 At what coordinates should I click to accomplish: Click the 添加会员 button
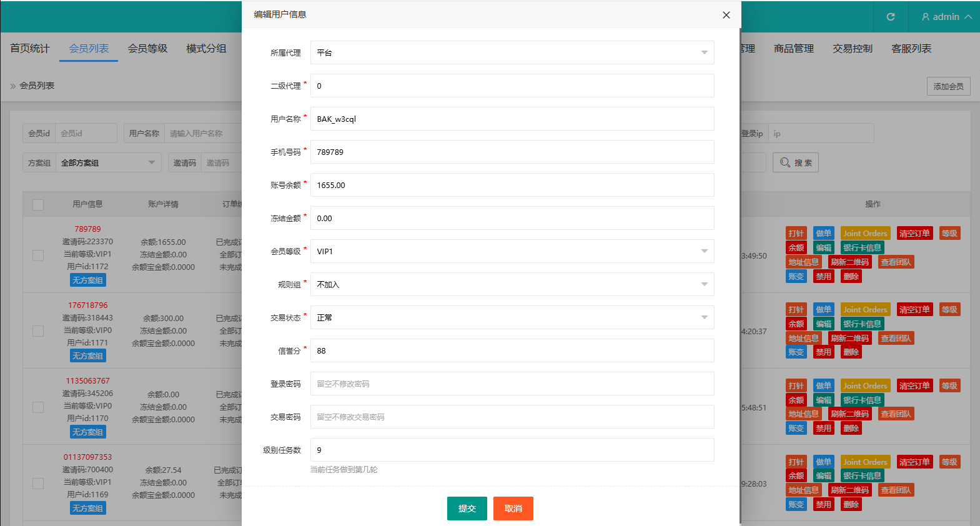(x=948, y=86)
